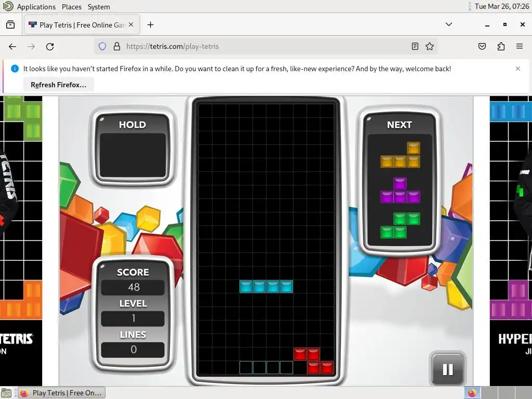
Task: Open the Applications menu
Action: tap(36, 7)
